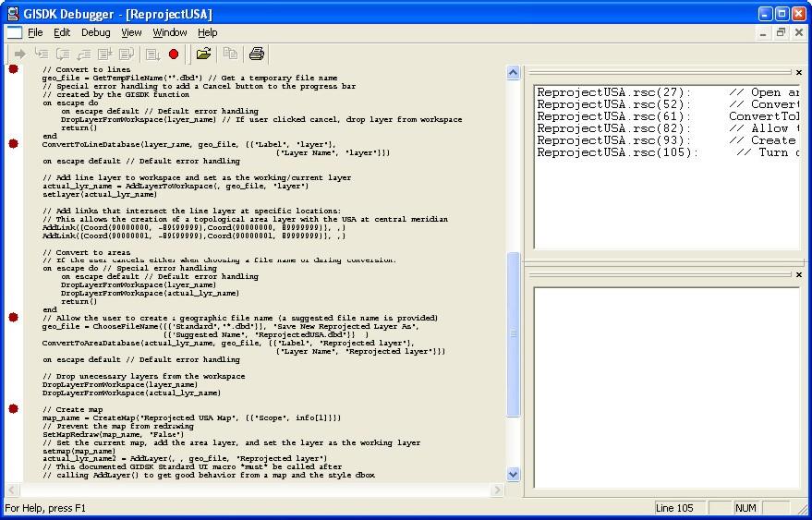Click the document icon left of File menu

(x=15, y=32)
